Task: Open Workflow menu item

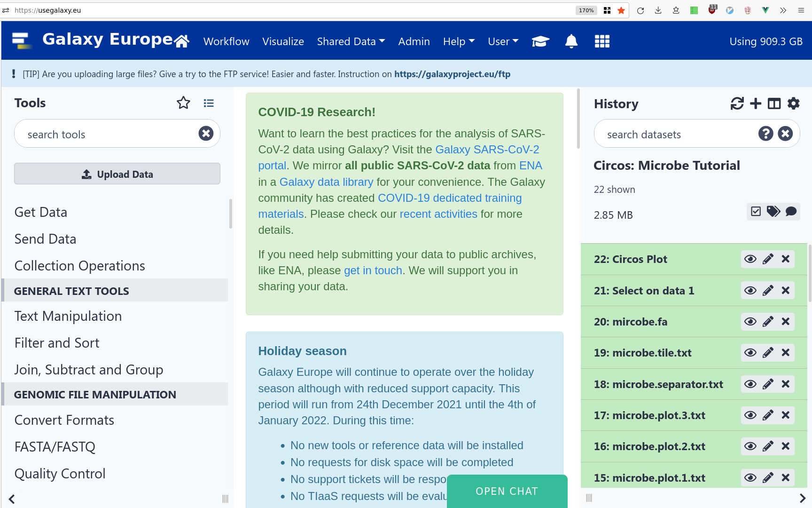Action: (226, 41)
